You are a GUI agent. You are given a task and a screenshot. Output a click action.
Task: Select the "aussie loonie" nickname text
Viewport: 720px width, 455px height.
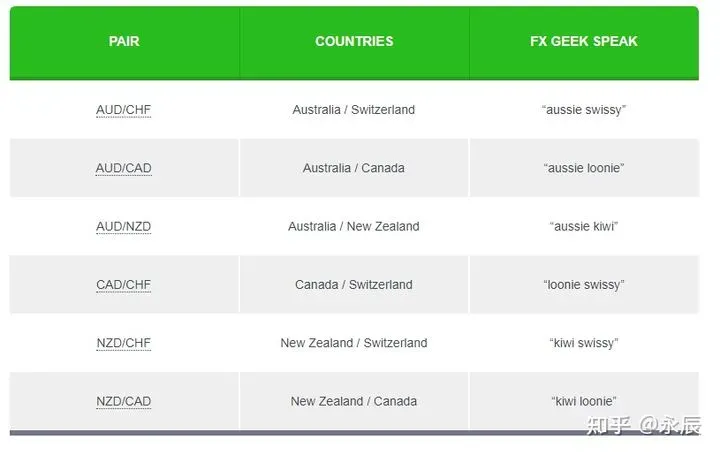pos(583,168)
